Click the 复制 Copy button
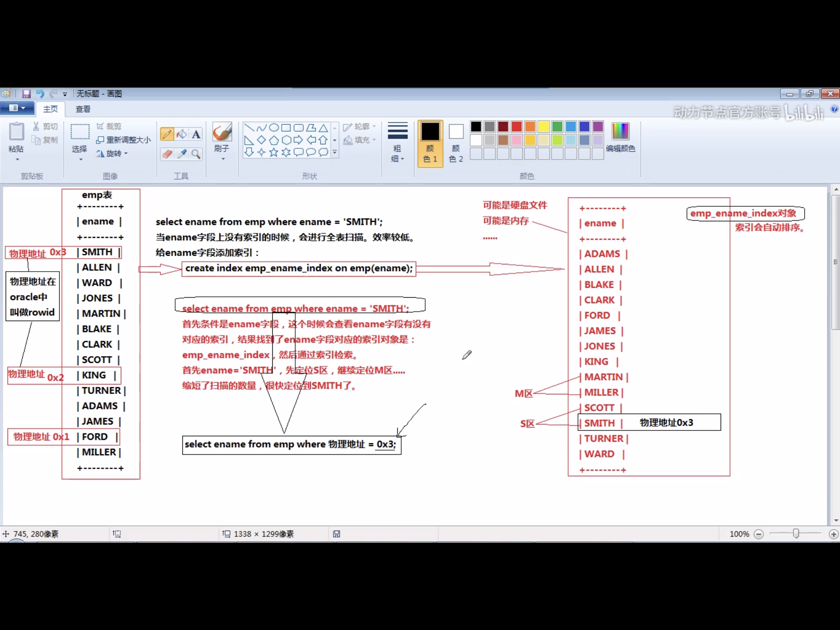This screenshot has width=840, height=630. pyautogui.click(x=46, y=140)
